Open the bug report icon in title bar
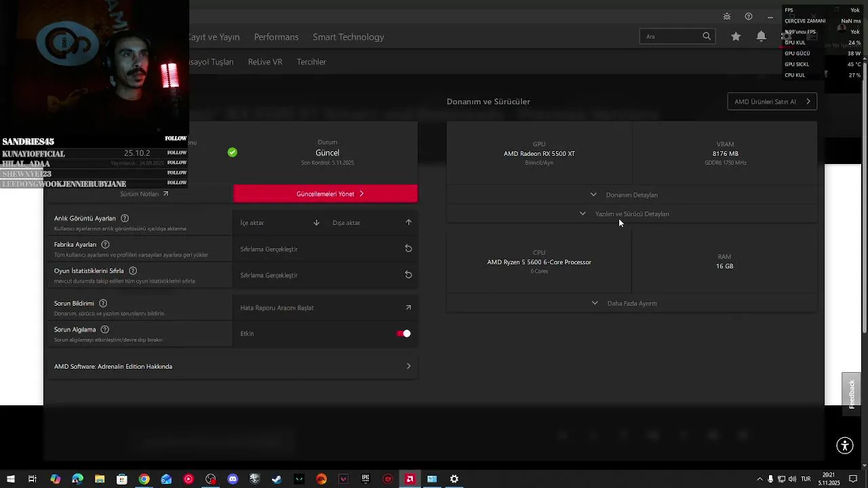Viewport: 868px width, 488px height. [727, 16]
